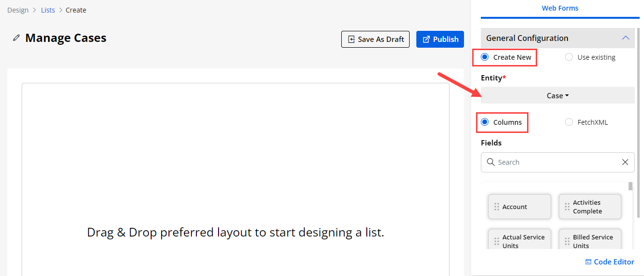Click the Code Editor icon

pyautogui.click(x=588, y=262)
